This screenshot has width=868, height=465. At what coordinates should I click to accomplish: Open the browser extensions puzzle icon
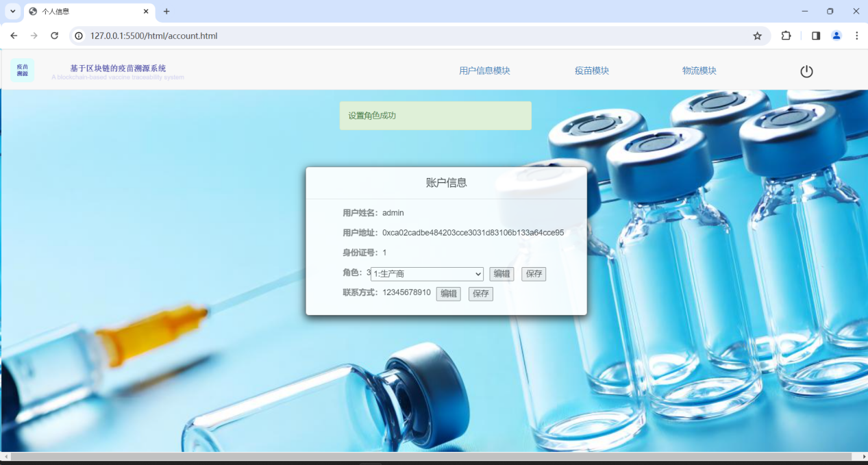(x=786, y=36)
